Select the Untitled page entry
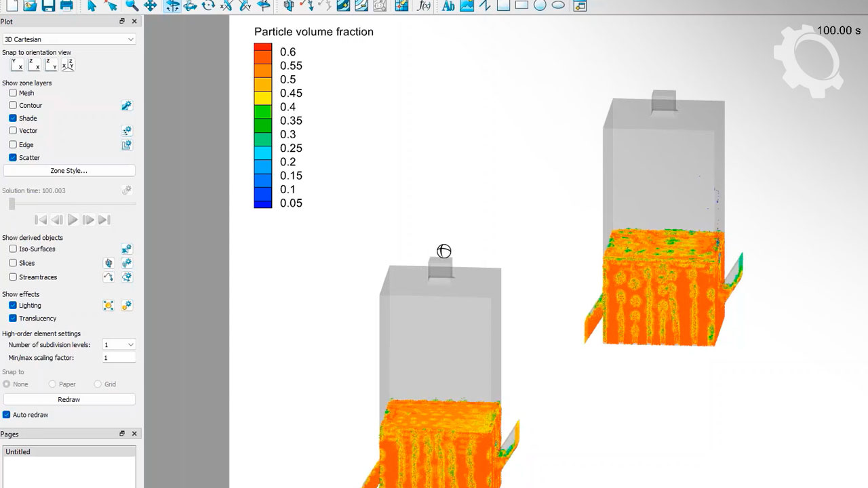The height and width of the screenshot is (488, 868). 18,452
